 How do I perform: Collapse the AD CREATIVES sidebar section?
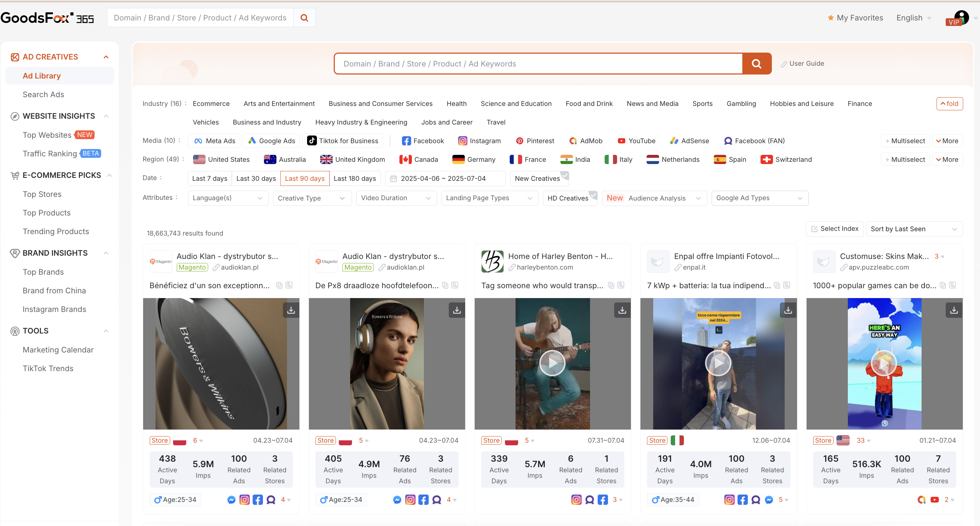tap(106, 57)
